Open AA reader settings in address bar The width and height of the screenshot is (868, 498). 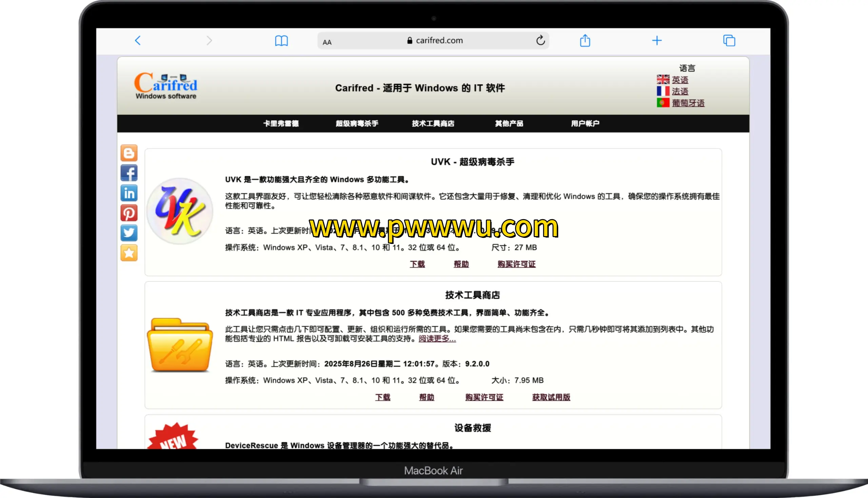pos(327,42)
